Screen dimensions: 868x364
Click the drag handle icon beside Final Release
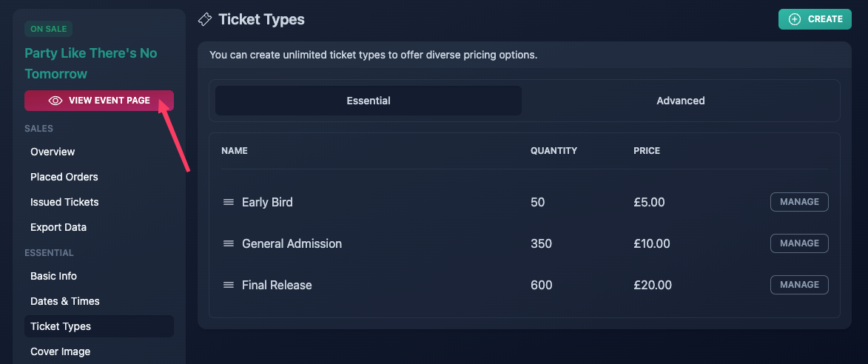tap(229, 286)
